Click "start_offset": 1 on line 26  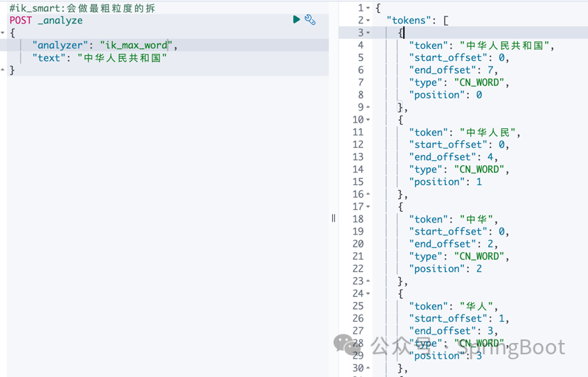(457, 318)
